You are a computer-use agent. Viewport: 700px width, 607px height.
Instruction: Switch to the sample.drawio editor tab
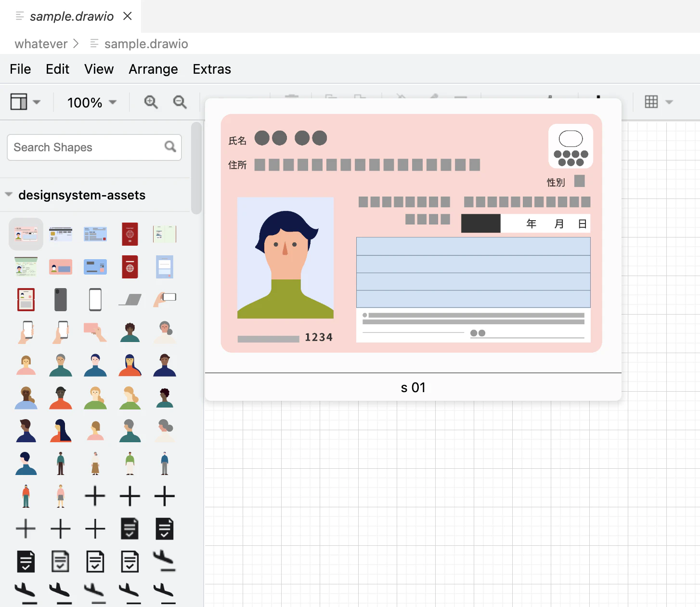(72, 16)
